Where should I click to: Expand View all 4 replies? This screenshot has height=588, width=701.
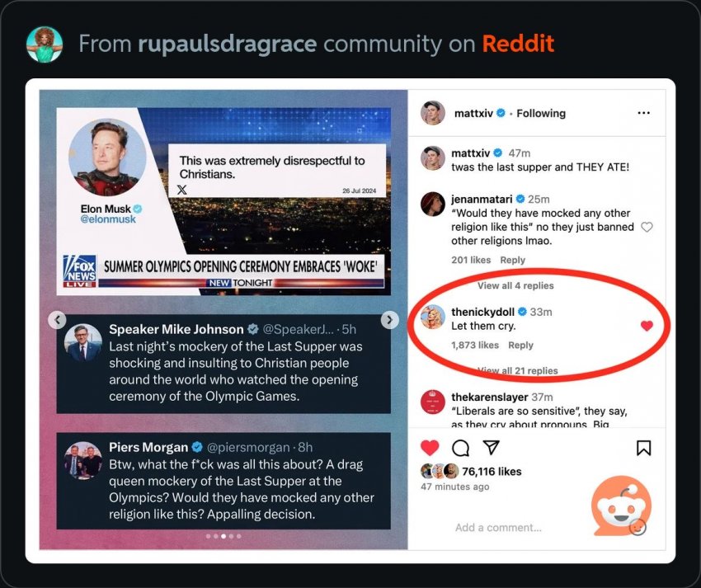click(515, 285)
